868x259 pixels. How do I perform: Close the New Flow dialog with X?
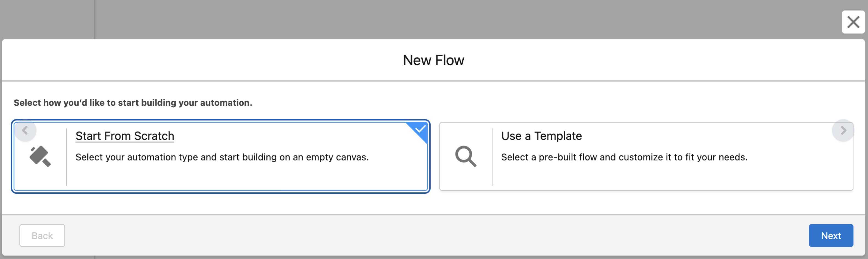point(853,22)
